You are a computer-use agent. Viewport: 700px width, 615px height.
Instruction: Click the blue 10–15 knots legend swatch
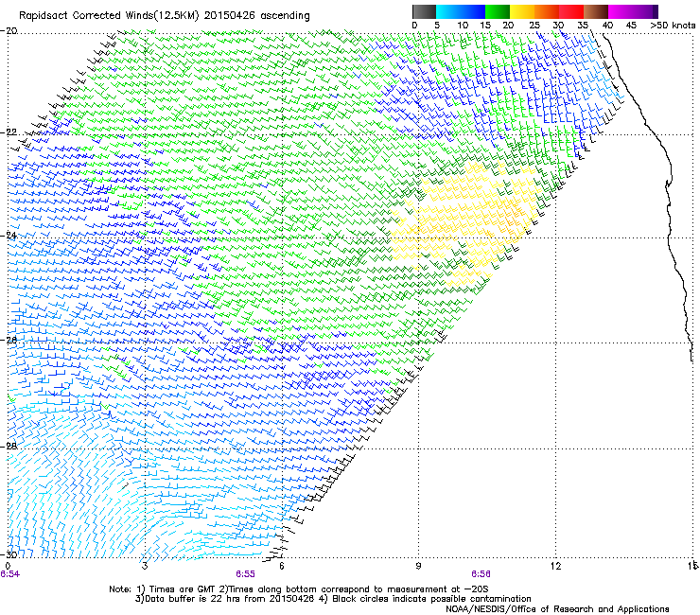click(x=473, y=11)
